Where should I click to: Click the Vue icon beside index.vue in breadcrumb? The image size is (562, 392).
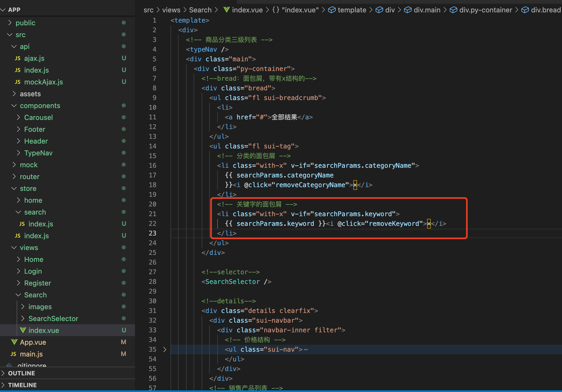[227, 10]
